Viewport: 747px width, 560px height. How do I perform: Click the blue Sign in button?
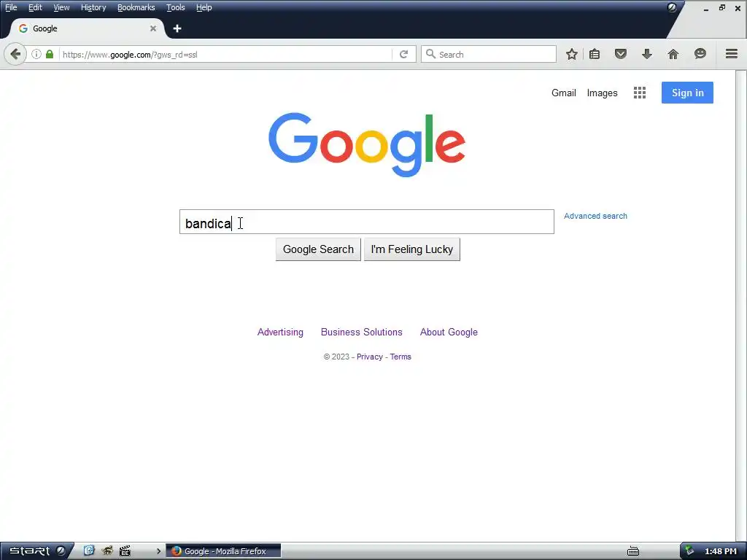coord(687,93)
